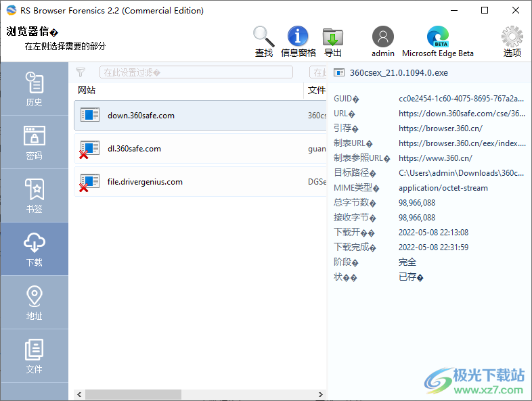
Task: Click the DGSe file cell in drivergenius row
Action: point(317,182)
